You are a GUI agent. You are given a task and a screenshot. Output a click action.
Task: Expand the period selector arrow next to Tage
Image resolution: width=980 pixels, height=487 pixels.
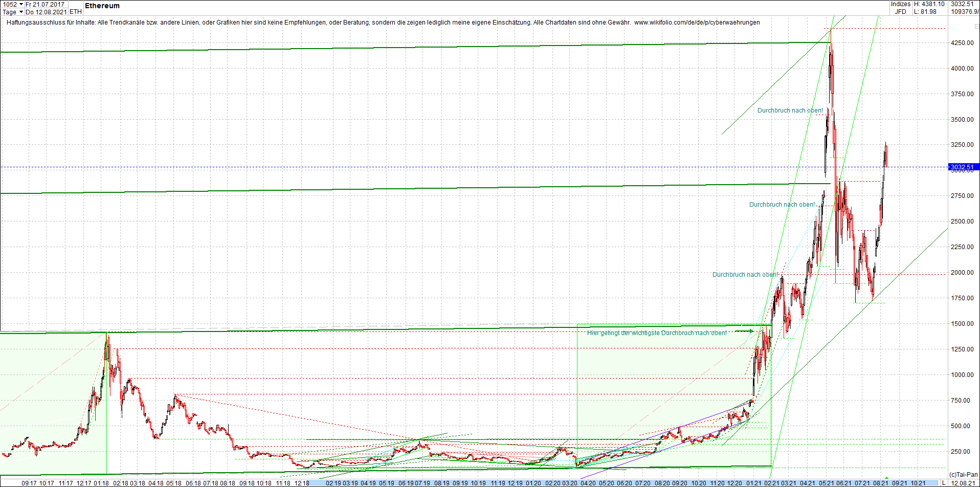click(21, 12)
